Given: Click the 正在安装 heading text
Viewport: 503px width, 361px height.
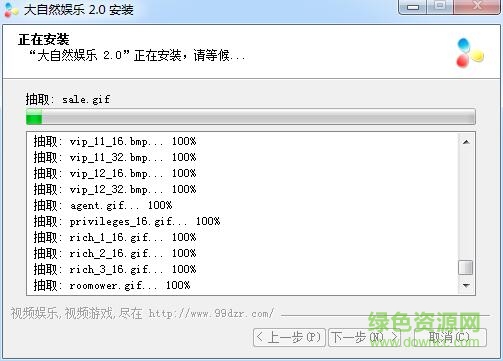Looking at the screenshot, I should 44,40.
